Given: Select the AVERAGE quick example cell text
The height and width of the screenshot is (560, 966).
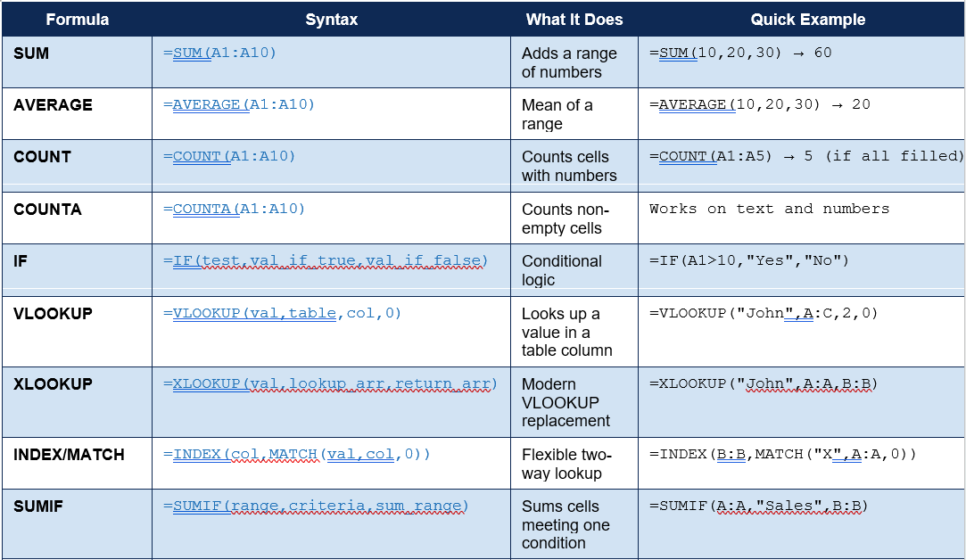Looking at the screenshot, I should tap(760, 104).
